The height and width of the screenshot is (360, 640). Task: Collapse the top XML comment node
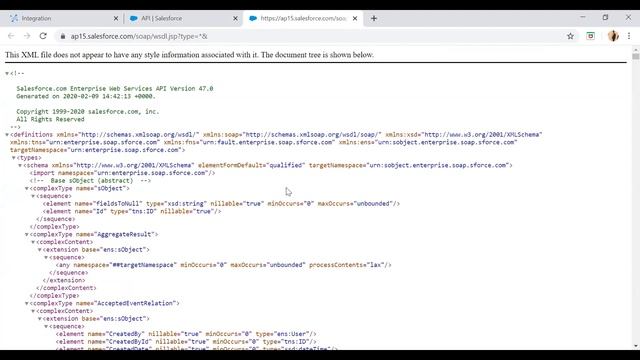point(7,73)
